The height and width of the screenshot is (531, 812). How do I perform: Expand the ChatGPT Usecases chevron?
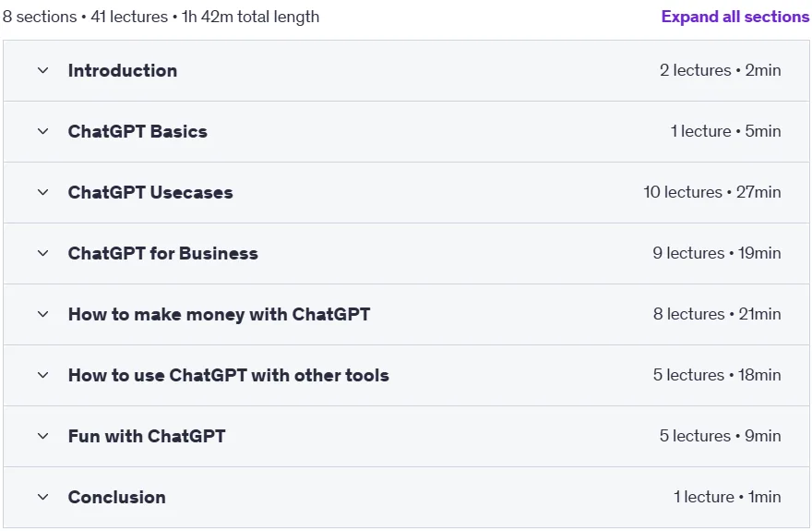click(43, 192)
